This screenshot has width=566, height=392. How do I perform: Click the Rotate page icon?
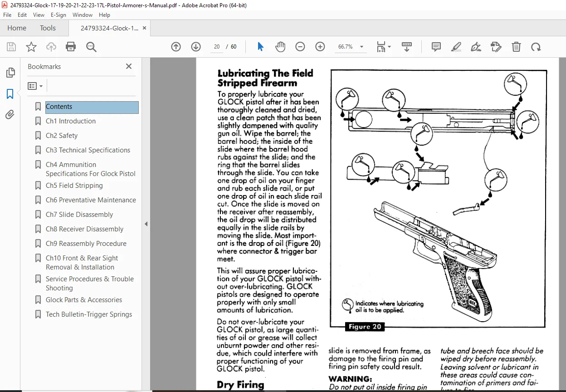click(x=536, y=47)
